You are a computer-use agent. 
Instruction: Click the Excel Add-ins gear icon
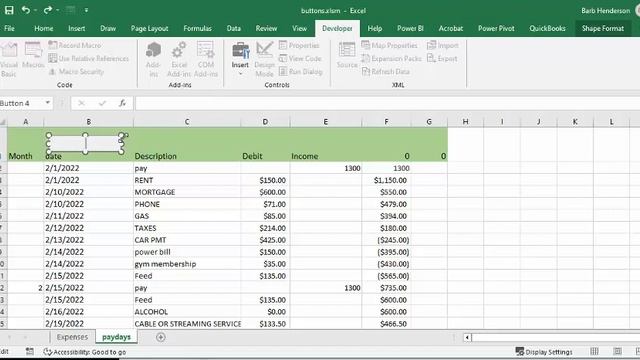coord(179,59)
